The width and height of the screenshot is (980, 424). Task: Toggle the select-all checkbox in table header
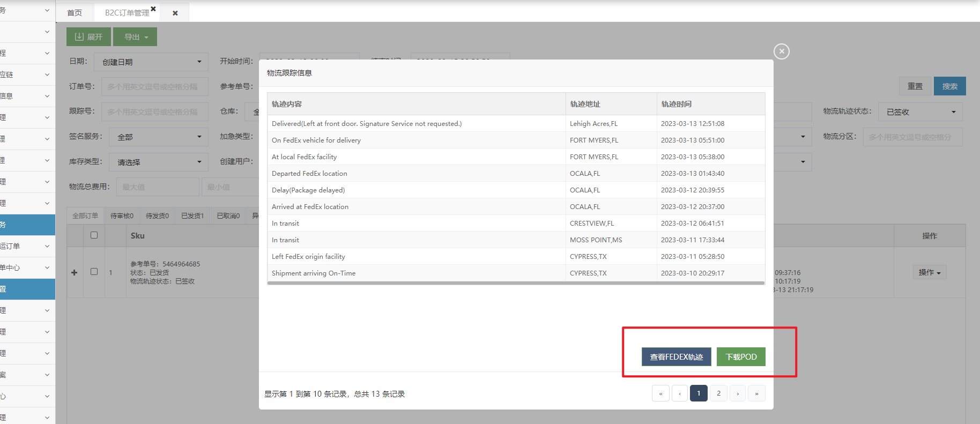pyautogui.click(x=94, y=235)
